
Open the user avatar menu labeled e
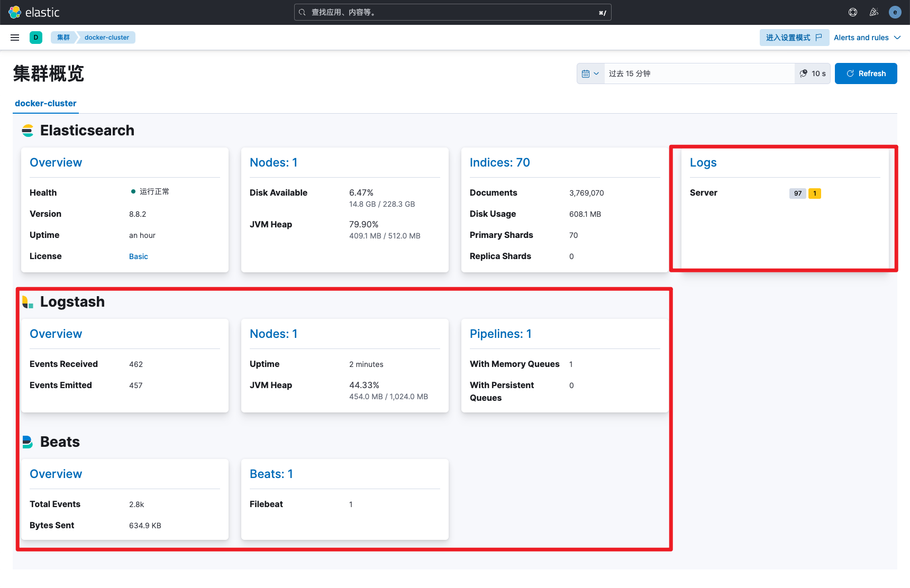pyautogui.click(x=895, y=12)
